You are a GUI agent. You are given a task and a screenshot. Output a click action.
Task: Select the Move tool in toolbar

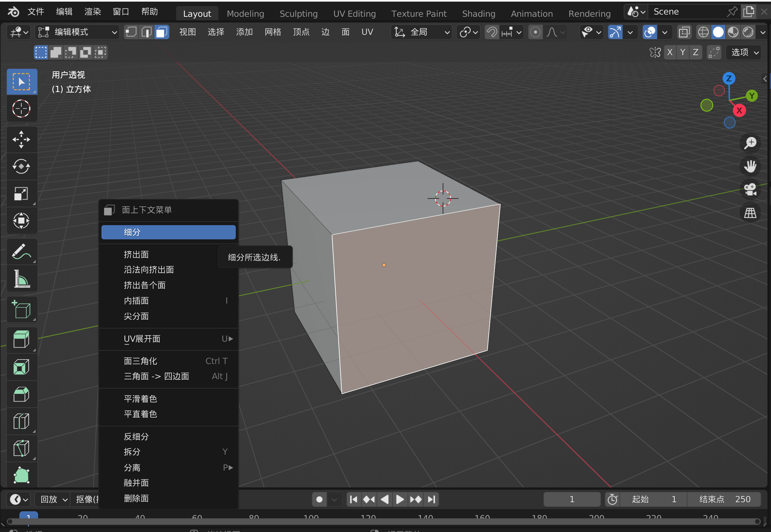click(21, 139)
